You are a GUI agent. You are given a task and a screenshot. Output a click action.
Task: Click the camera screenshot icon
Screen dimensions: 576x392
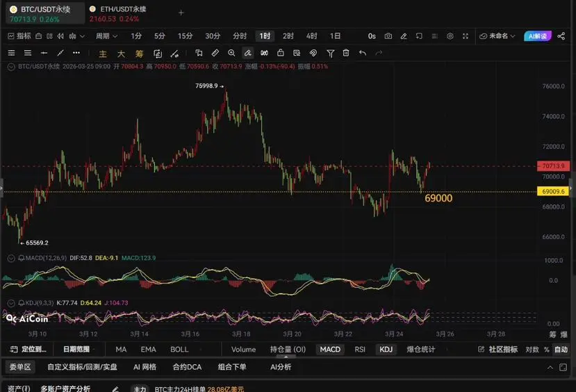pos(388,36)
